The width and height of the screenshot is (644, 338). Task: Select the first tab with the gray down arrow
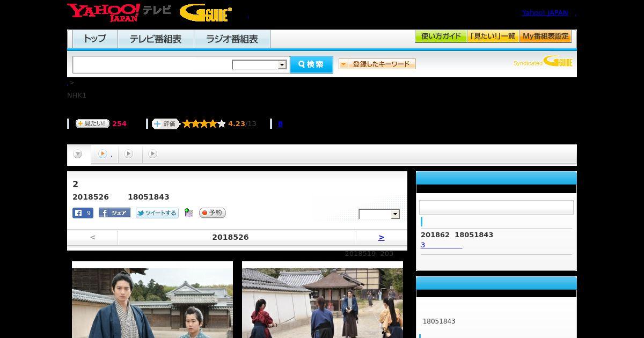tap(78, 154)
